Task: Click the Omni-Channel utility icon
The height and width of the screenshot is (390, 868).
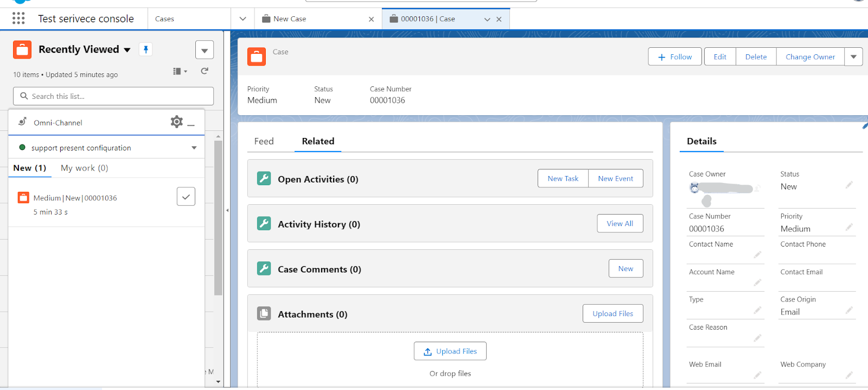Action: (22, 122)
